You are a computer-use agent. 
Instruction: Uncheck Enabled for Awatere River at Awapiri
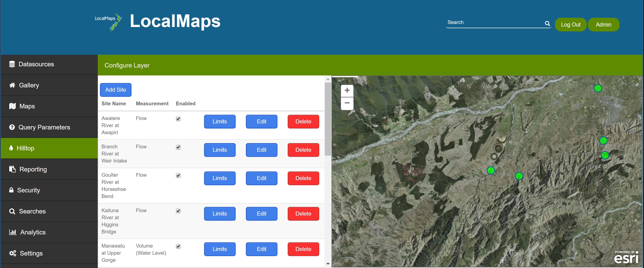pos(178,119)
